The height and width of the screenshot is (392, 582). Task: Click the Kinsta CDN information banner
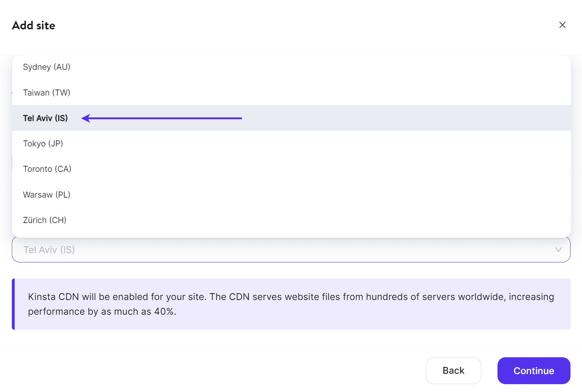[x=291, y=304]
